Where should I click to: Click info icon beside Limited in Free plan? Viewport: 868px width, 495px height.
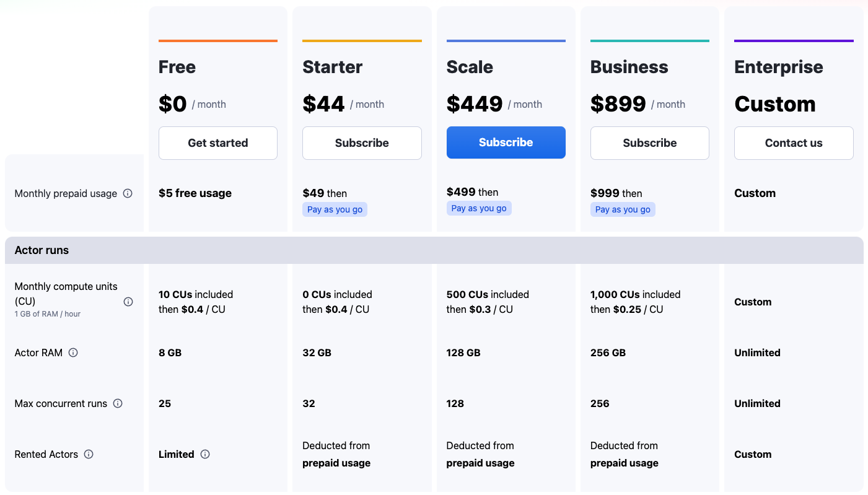pyautogui.click(x=205, y=454)
